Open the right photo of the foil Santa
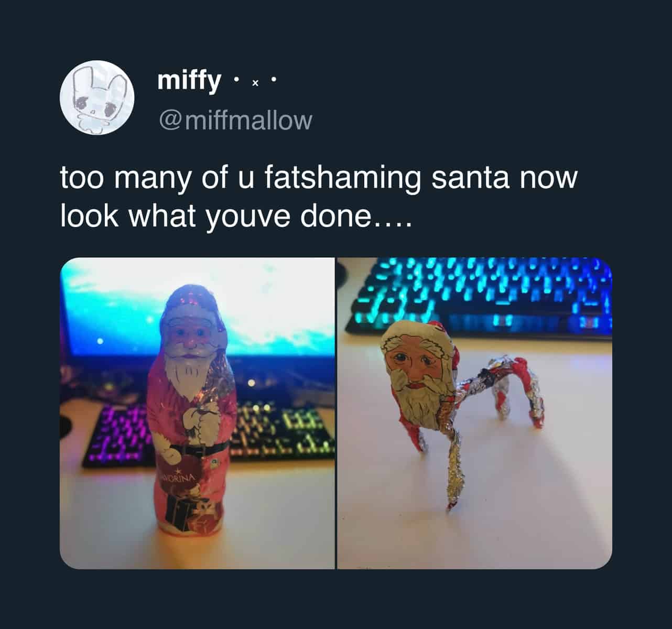 [474, 413]
